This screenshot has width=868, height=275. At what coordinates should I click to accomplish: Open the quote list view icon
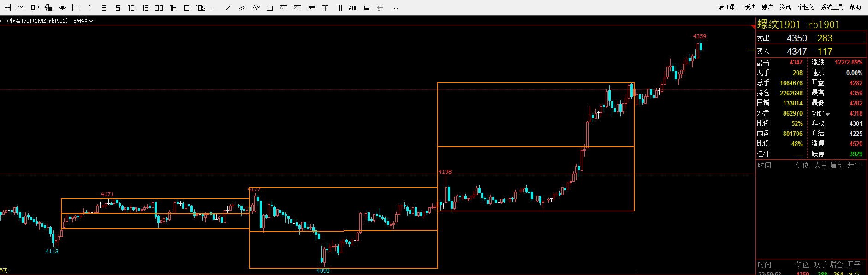coord(7,7)
